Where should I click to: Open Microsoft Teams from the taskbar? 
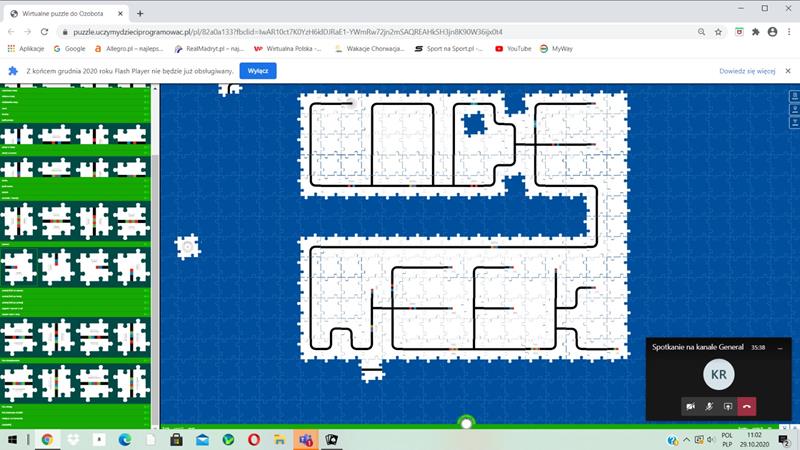306,440
